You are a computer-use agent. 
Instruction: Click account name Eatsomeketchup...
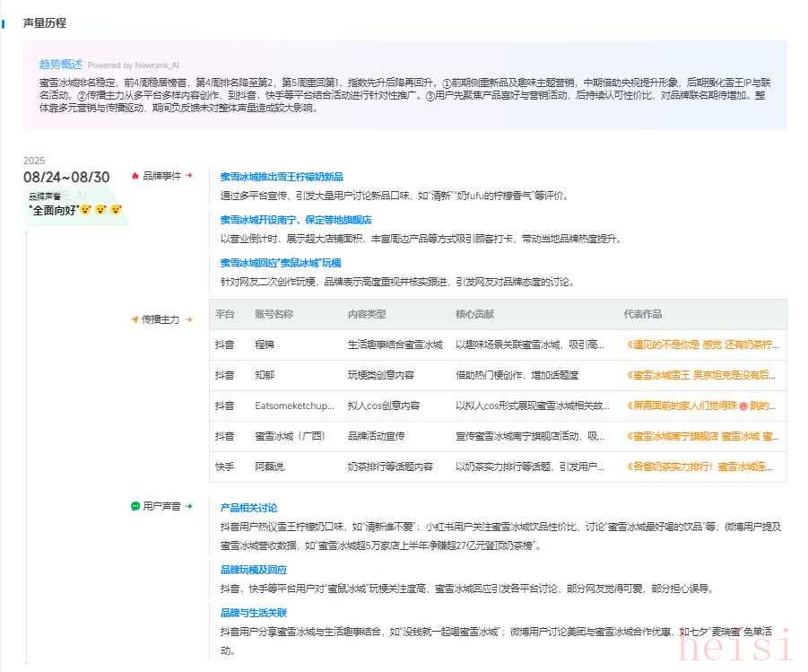295,406
